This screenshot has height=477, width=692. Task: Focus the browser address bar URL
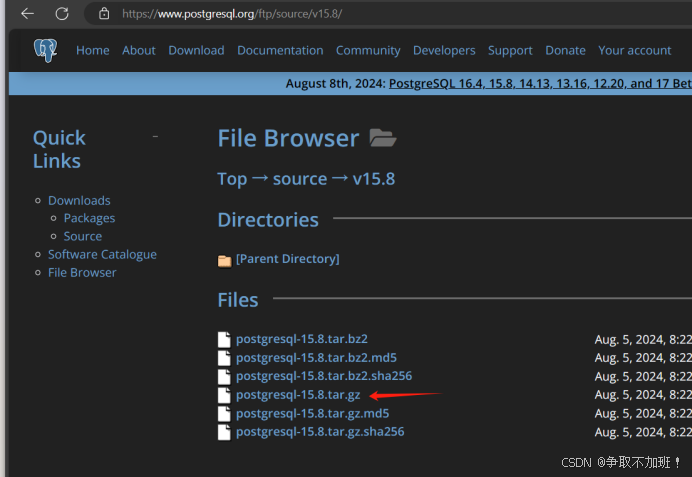pyautogui.click(x=232, y=14)
